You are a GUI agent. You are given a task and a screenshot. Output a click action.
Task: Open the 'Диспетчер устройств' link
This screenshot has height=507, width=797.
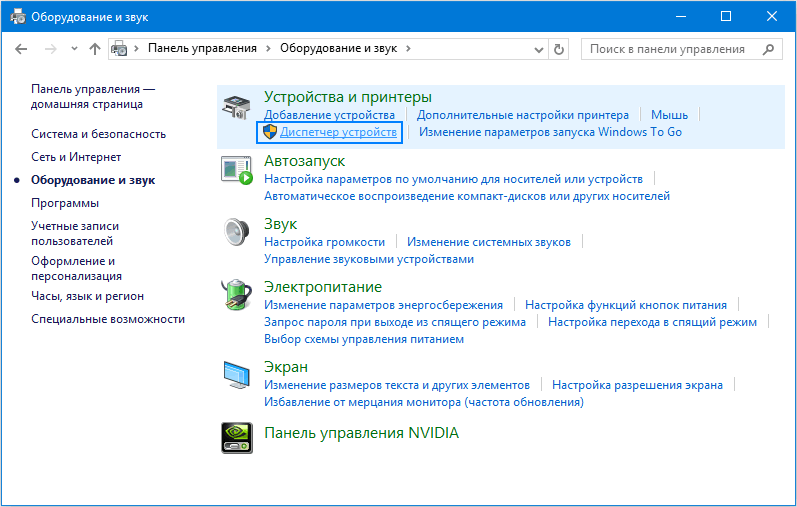[338, 132]
